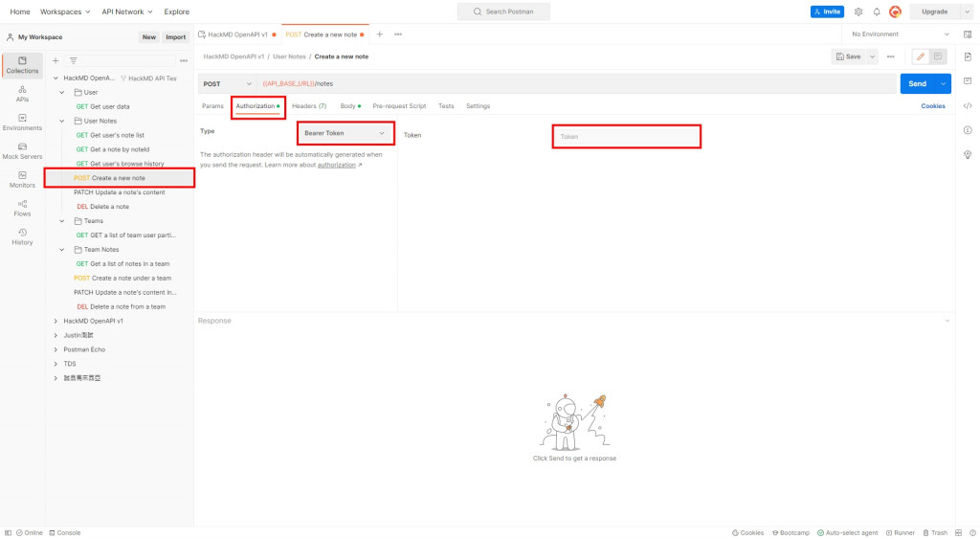Open the Flows sidebar panel

(23, 208)
